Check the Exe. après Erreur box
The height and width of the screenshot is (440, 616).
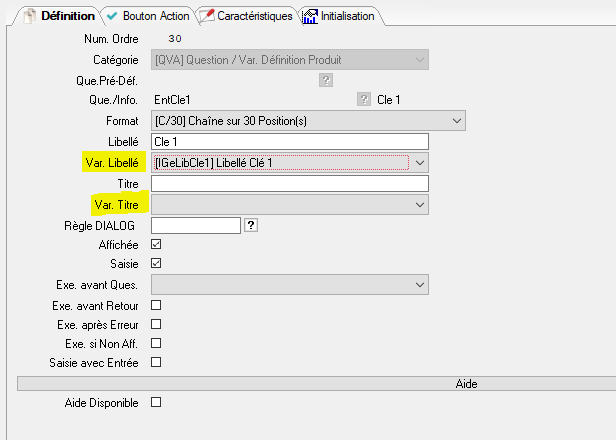click(x=155, y=324)
